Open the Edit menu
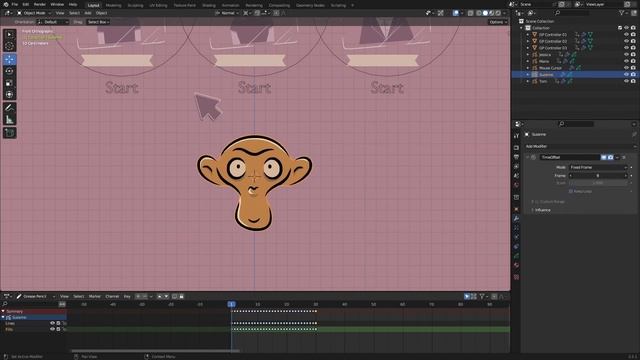640x360 pixels. coord(26,4)
